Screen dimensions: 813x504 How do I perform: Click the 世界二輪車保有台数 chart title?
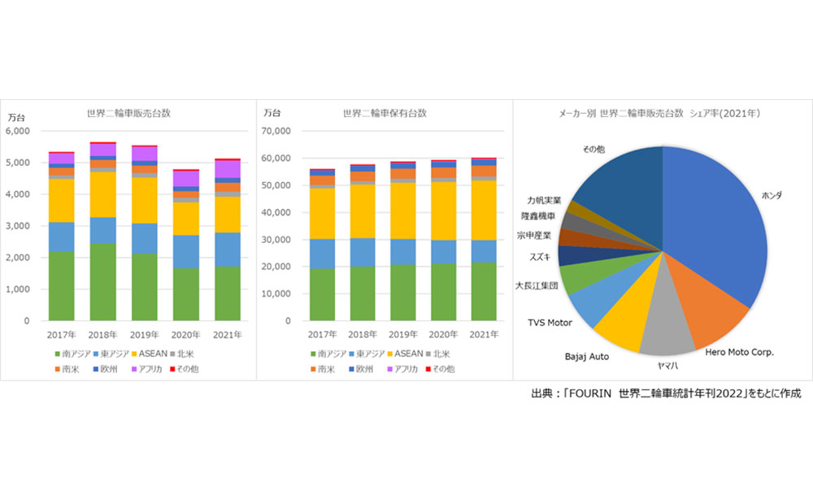pyautogui.click(x=385, y=114)
